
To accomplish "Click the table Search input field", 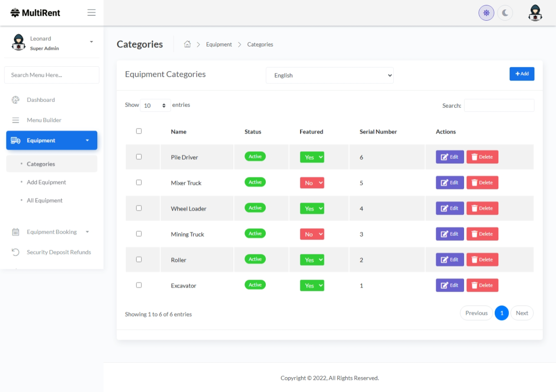I will tap(499, 105).
